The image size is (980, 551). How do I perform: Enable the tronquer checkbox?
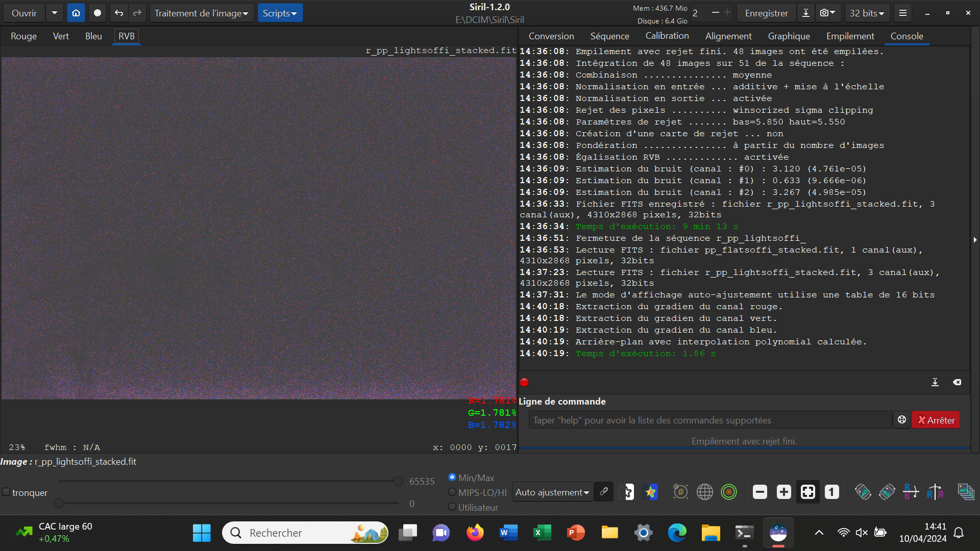tap(7, 492)
